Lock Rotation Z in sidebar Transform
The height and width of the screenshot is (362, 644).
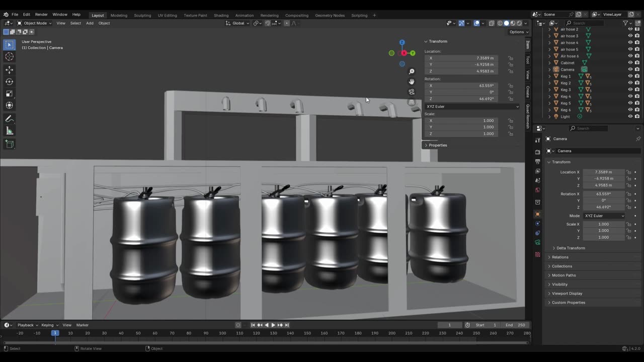pyautogui.click(x=511, y=99)
